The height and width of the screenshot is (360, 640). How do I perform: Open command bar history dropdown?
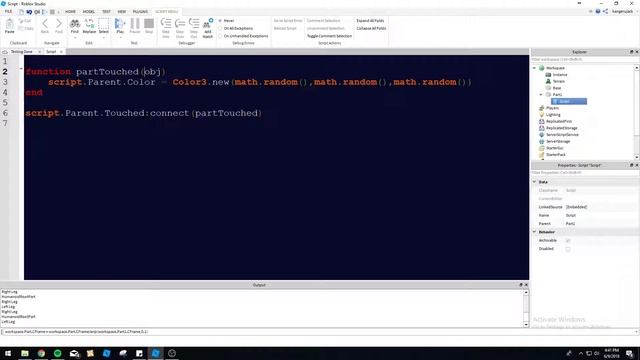pyautogui.click(x=636, y=332)
